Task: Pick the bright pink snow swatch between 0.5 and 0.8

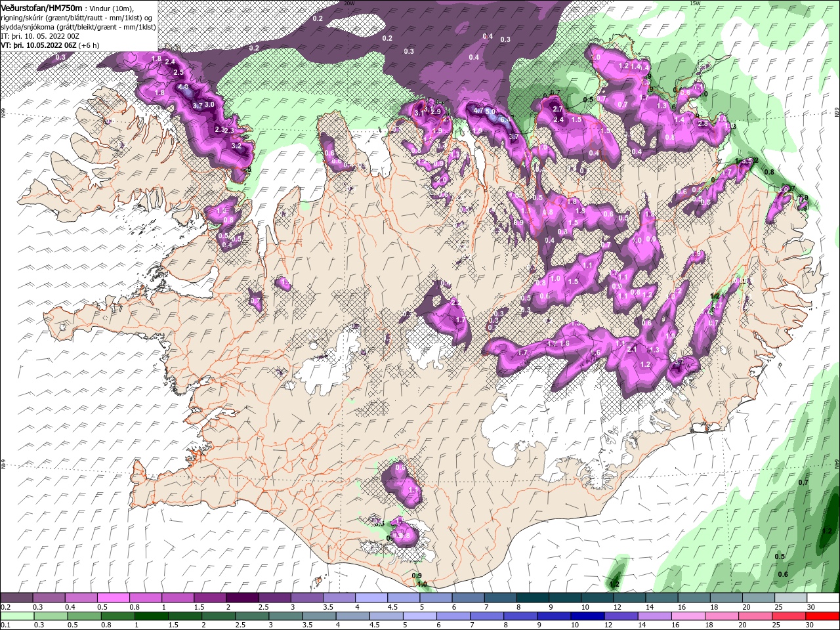Action: point(114,598)
